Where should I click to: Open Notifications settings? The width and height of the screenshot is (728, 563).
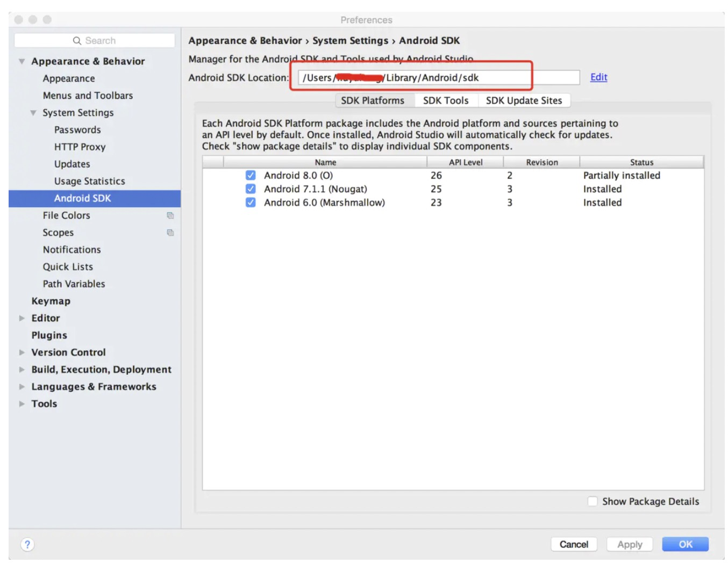click(72, 250)
